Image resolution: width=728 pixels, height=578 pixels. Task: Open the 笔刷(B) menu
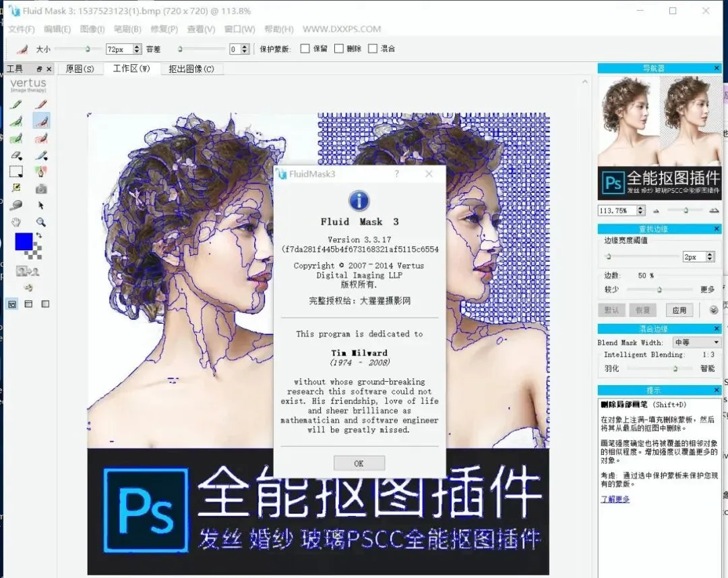click(127, 29)
